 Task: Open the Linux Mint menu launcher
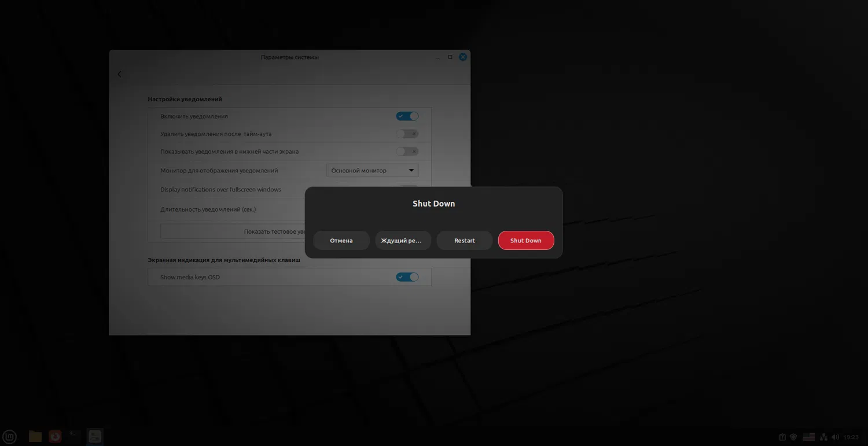click(x=10, y=437)
